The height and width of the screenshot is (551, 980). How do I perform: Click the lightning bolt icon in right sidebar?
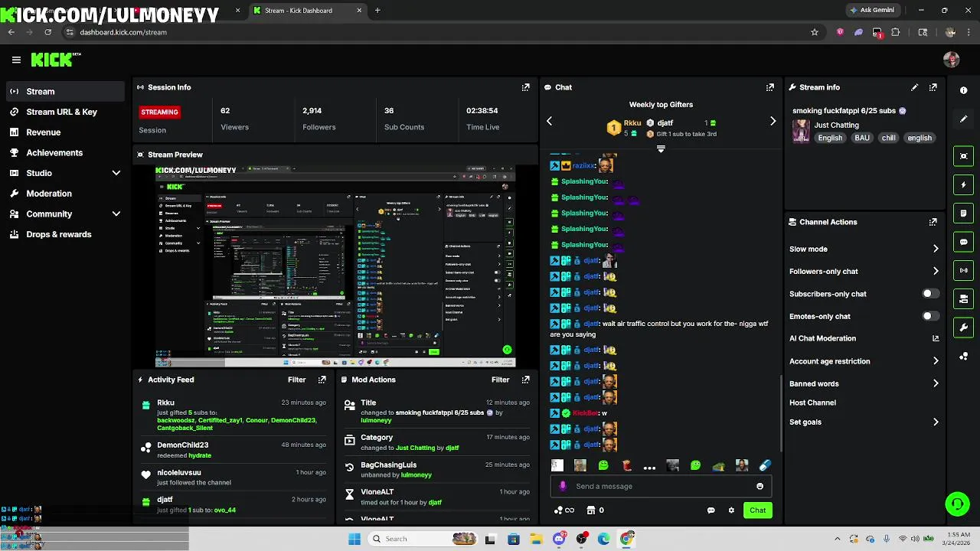(963, 184)
